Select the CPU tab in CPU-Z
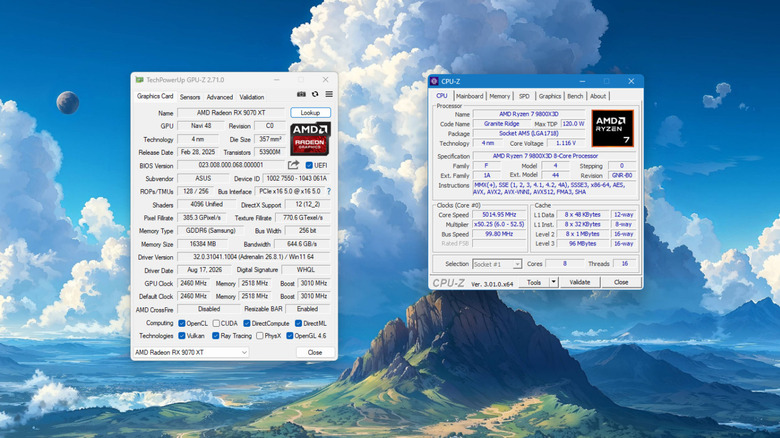 click(x=442, y=96)
